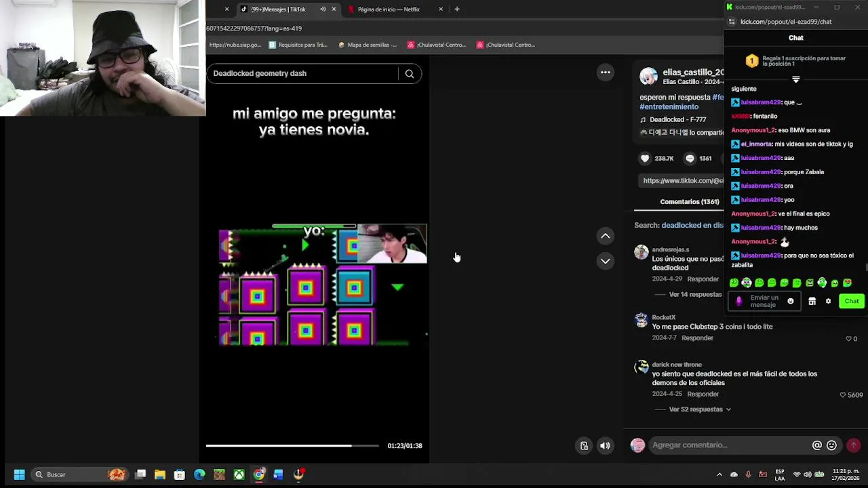Click Enviar un mensaje chat input
The height and width of the screenshot is (488, 868).
(764, 302)
